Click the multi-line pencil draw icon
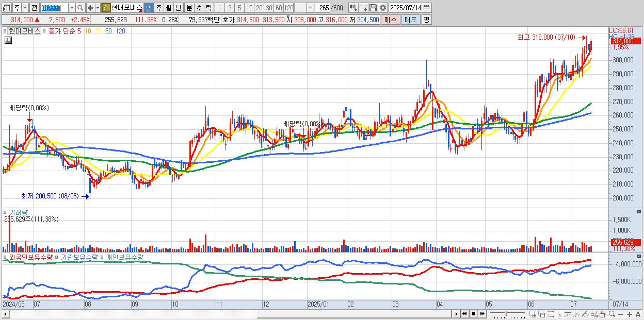The height and width of the screenshot is (320, 644). [x=585, y=314]
